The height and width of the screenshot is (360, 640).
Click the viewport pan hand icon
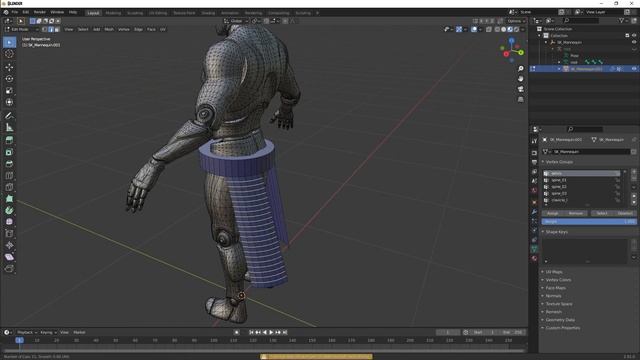tap(520, 78)
